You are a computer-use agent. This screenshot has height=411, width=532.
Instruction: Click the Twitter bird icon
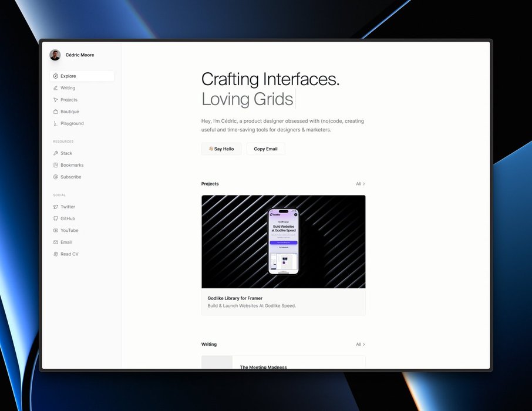pos(56,207)
